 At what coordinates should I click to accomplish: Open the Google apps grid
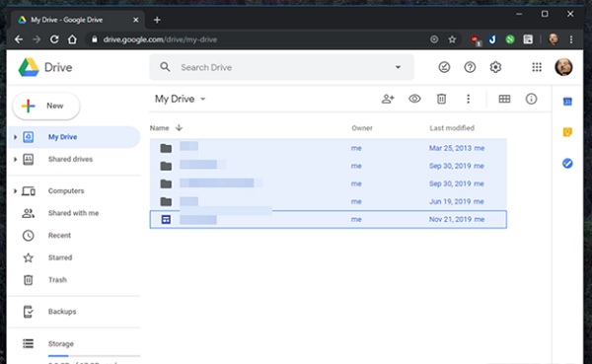point(537,67)
